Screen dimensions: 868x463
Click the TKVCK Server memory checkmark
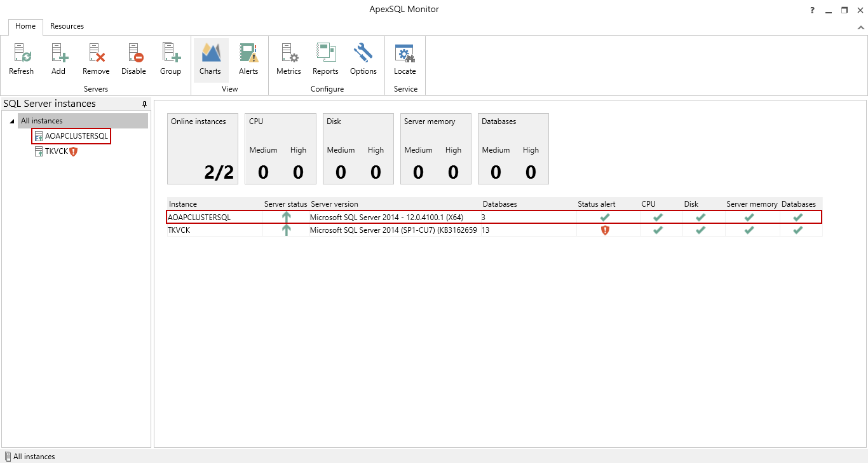click(749, 230)
